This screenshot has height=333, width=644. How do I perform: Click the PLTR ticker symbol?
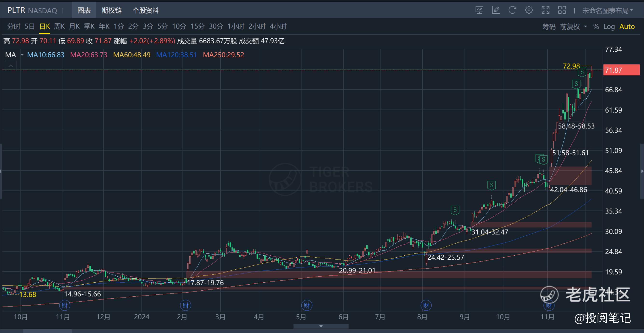pyautogui.click(x=16, y=10)
